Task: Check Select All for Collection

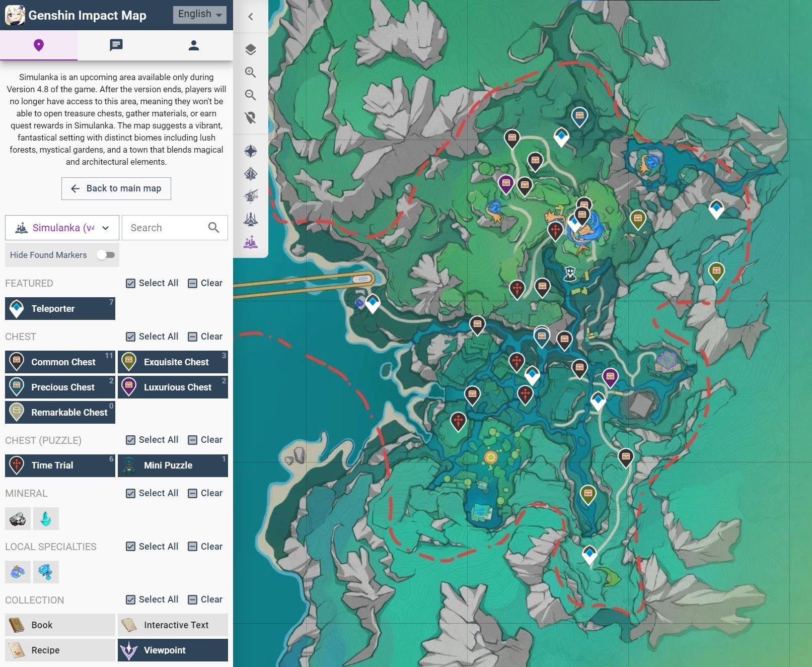Action: 152,599
